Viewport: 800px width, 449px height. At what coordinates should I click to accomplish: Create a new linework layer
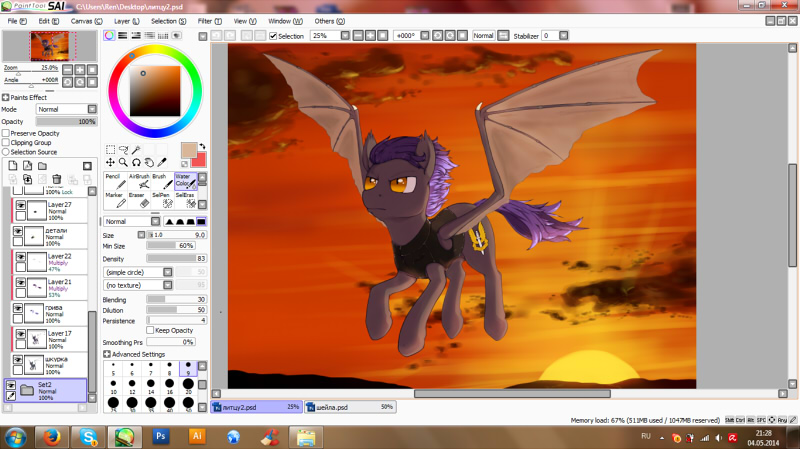click(x=28, y=166)
